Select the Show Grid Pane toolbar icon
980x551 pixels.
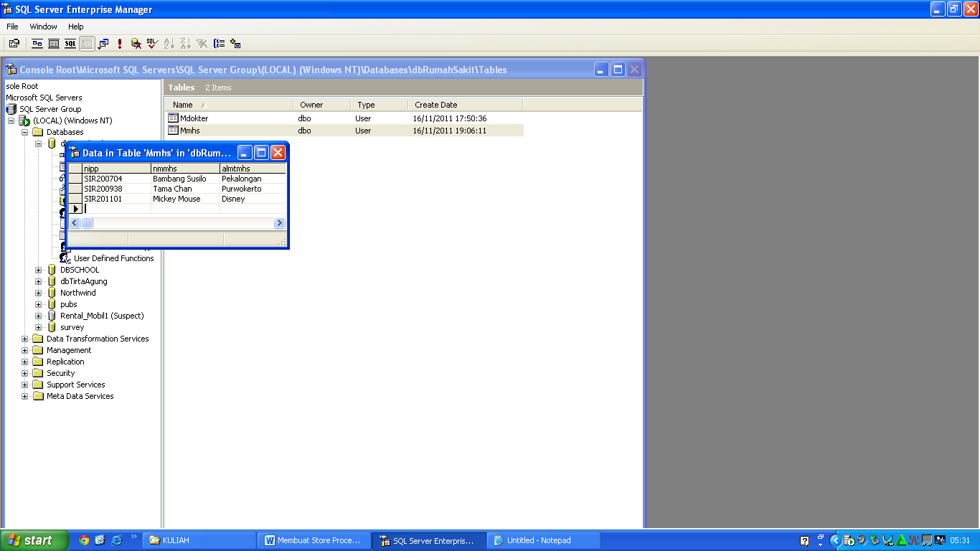point(53,44)
